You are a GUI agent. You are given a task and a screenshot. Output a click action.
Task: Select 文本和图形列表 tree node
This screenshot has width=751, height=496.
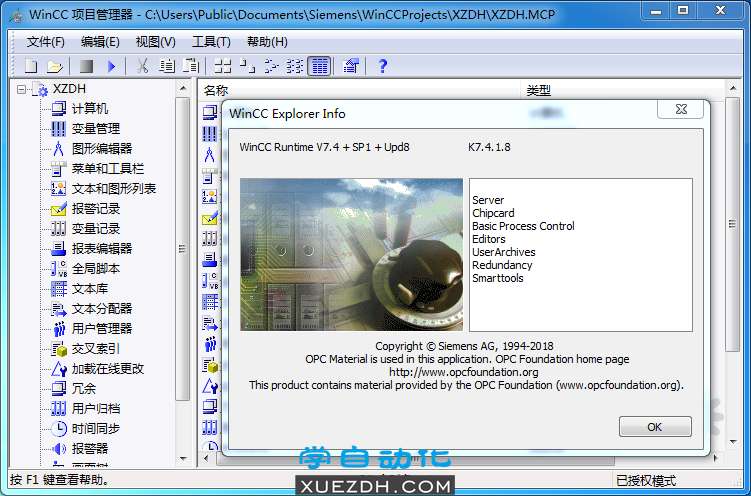pyautogui.click(x=114, y=189)
